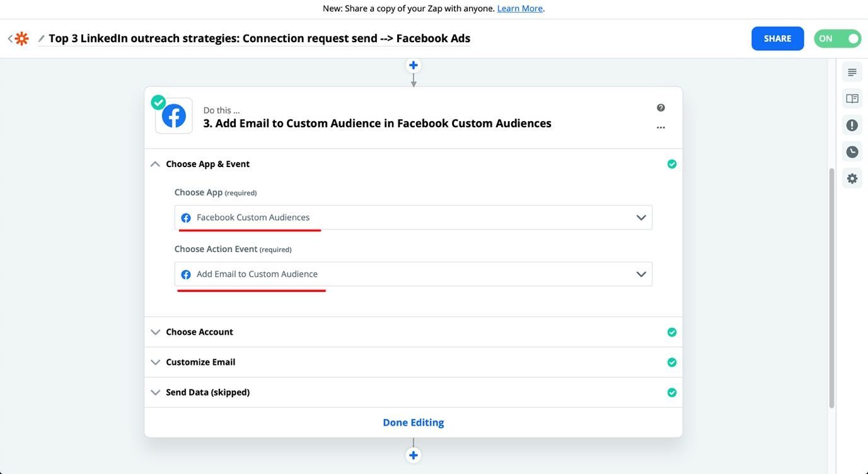This screenshot has width=868, height=474.
Task: Open the Zap history clock icon
Action: (852, 152)
